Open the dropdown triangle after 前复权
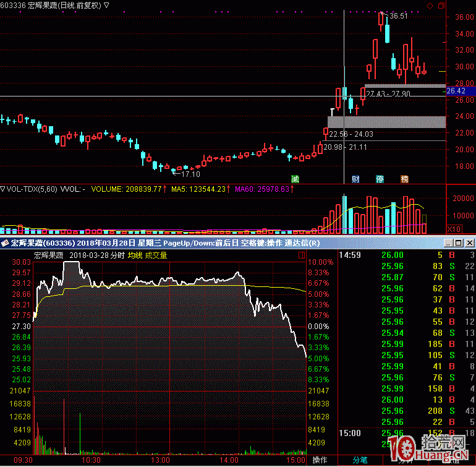The height and width of the screenshot is (467, 476). click(x=108, y=5)
